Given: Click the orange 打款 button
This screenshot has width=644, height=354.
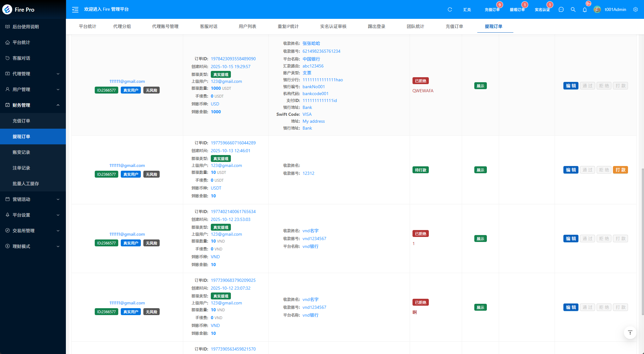Looking at the screenshot, I should click(620, 170).
